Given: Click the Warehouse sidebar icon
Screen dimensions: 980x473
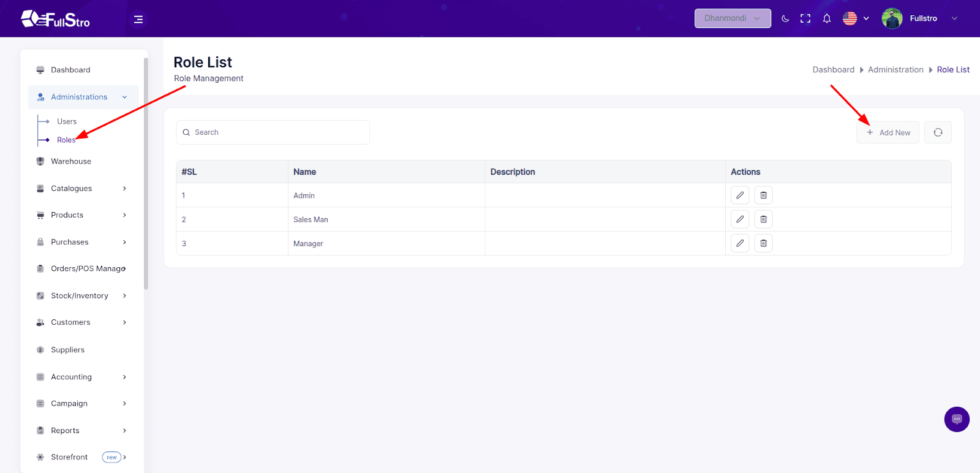Looking at the screenshot, I should coord(40,161).
